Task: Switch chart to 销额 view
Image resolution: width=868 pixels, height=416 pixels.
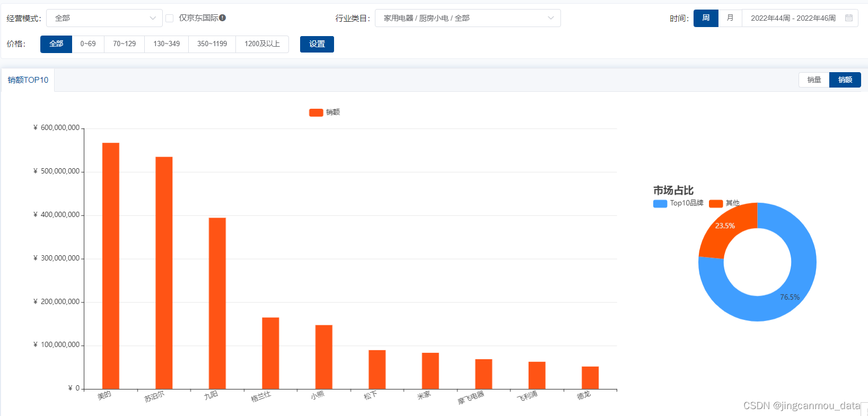Action: point(845,80)
